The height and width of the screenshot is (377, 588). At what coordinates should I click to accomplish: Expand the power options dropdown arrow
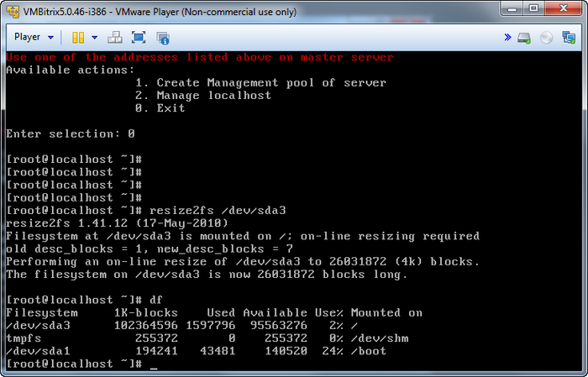pos(94,38)
